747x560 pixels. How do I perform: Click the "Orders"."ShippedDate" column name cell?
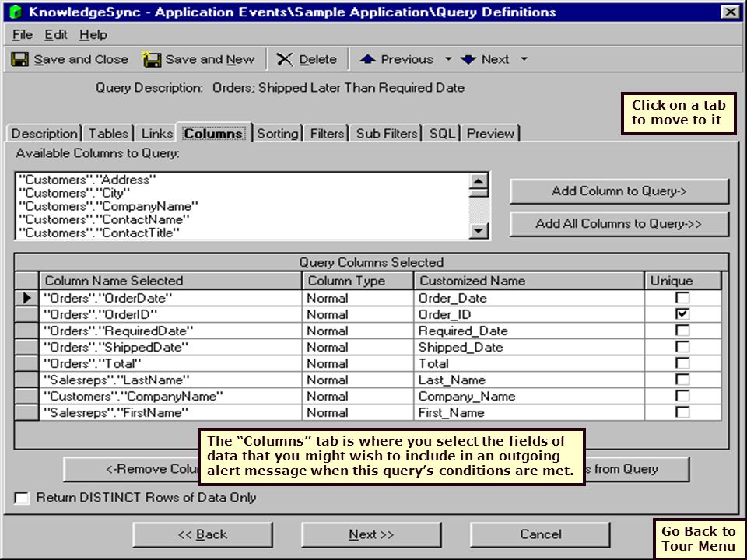click(170, 347)
